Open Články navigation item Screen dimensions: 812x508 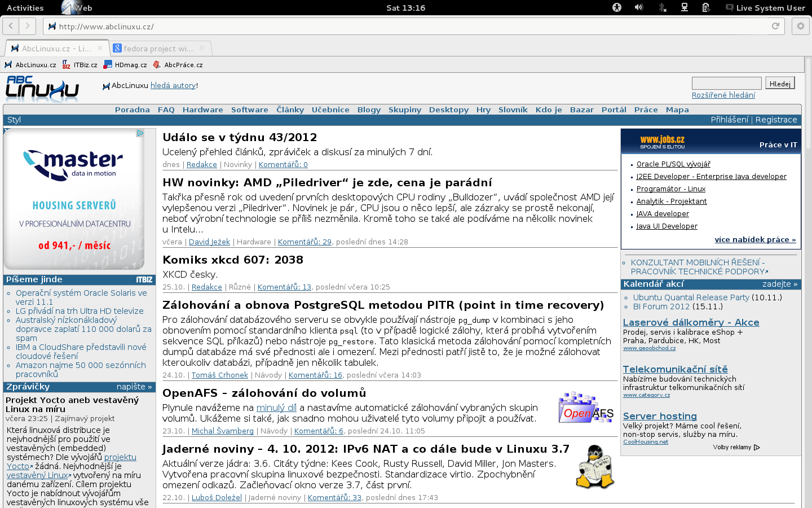coord(290,110)
